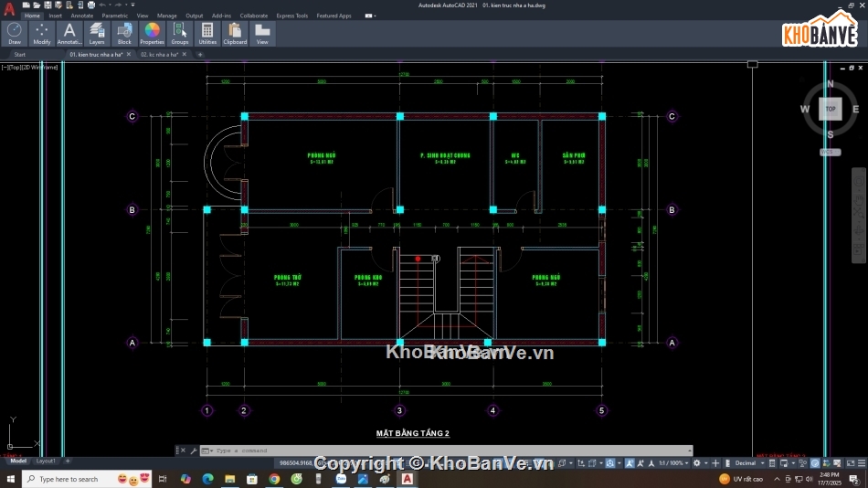Click the New drawing icon in quick access
This screenshot has height=488, width=868.
(26, 5)
